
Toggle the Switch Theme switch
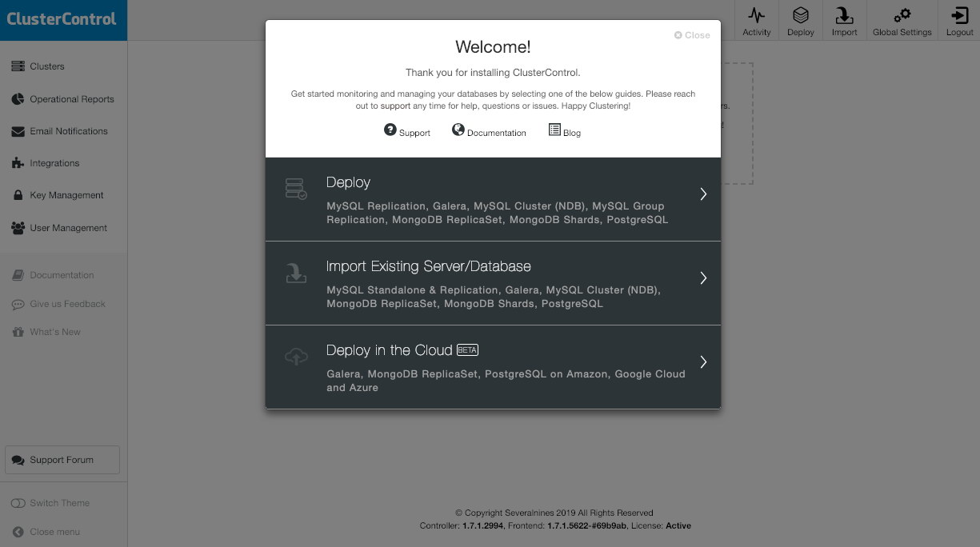pyautogui.click(x=18, y=503)
